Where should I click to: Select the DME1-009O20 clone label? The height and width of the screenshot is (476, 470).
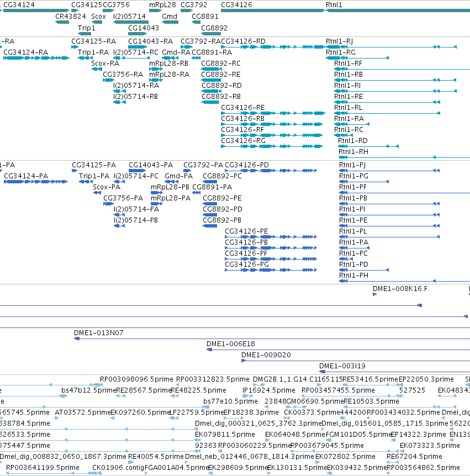point(266,355)
